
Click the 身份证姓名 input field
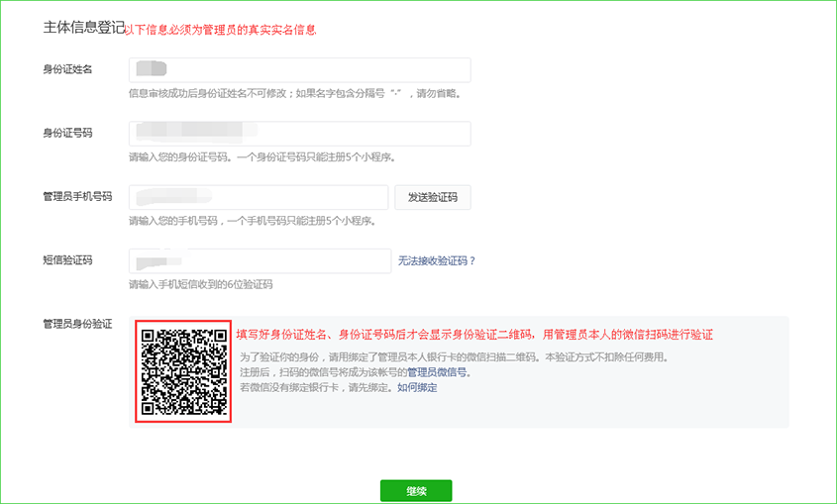[299, 70]
